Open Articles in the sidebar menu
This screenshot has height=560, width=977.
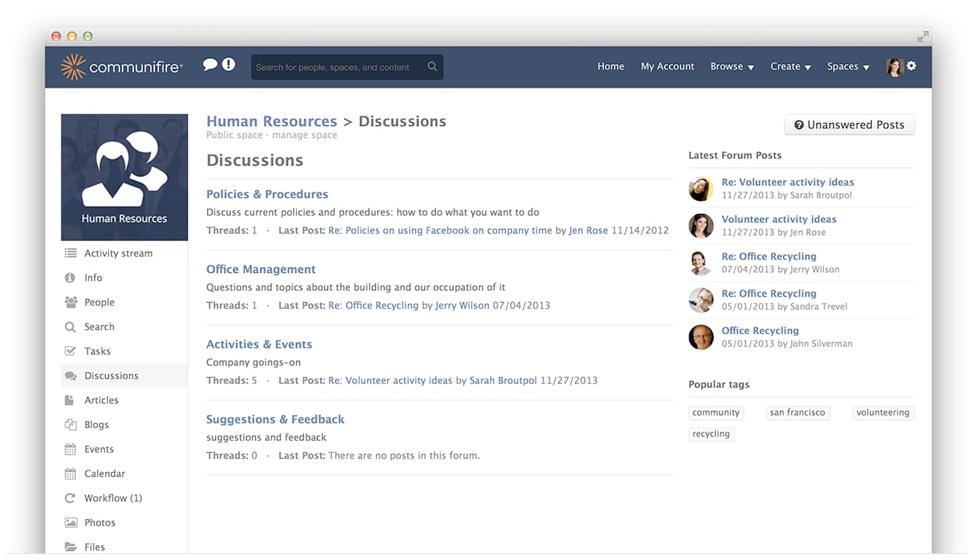pyautogui.click(x=101, y=400)
